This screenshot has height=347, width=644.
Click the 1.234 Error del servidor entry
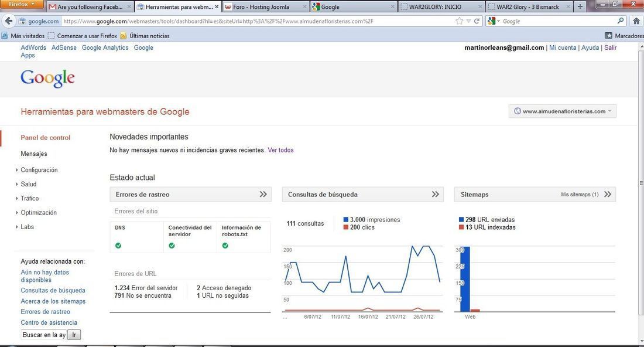[x=146, y=288]
